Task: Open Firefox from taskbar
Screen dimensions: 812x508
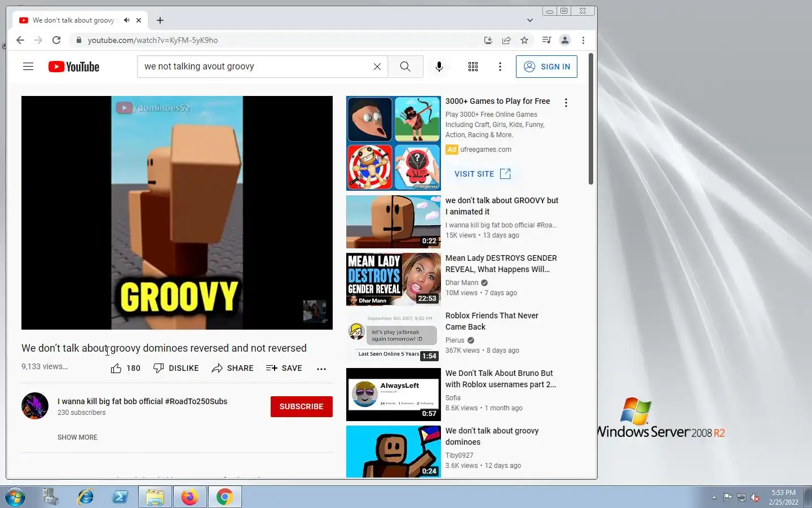Action: click(189, 497)
